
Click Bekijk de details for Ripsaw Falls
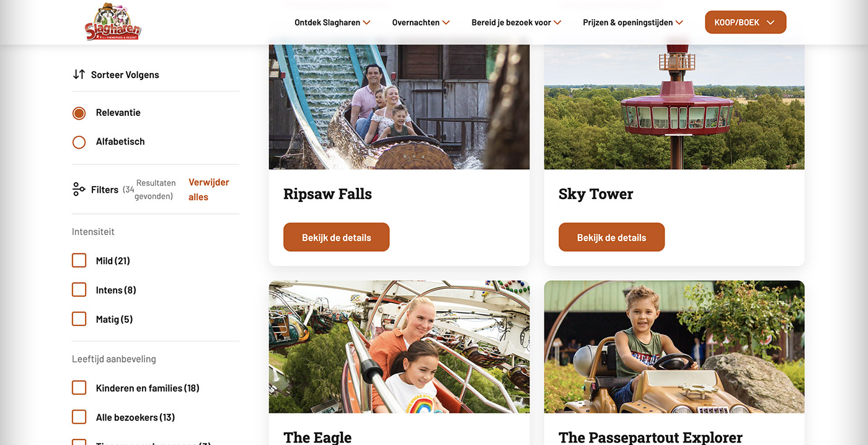coord(336,237)
